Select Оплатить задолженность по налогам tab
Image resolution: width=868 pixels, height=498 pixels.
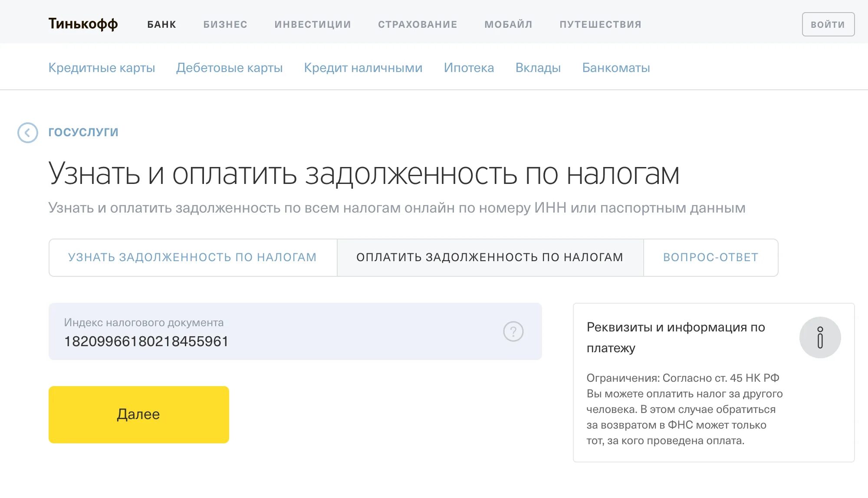[490, 258]
